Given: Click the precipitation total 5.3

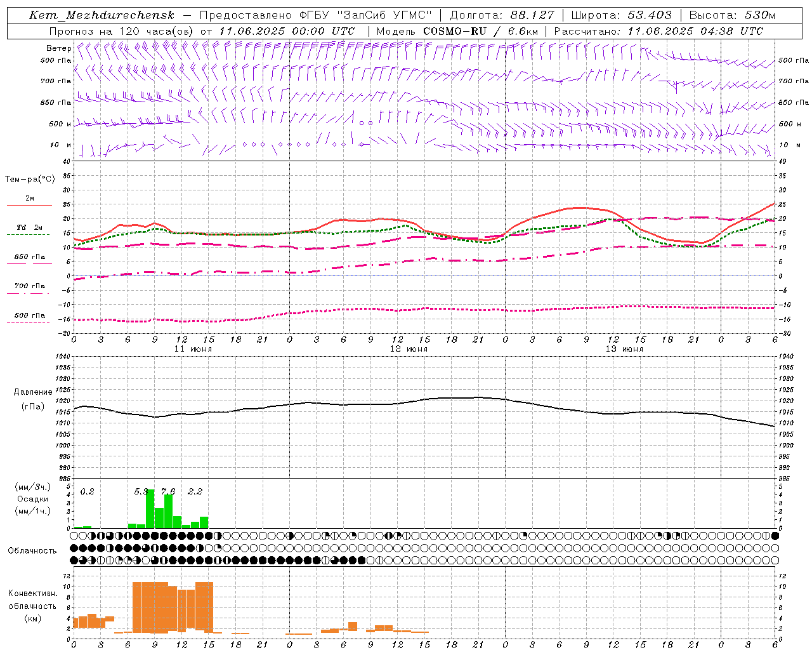Looking at the screenshot, I should (141, 492).
